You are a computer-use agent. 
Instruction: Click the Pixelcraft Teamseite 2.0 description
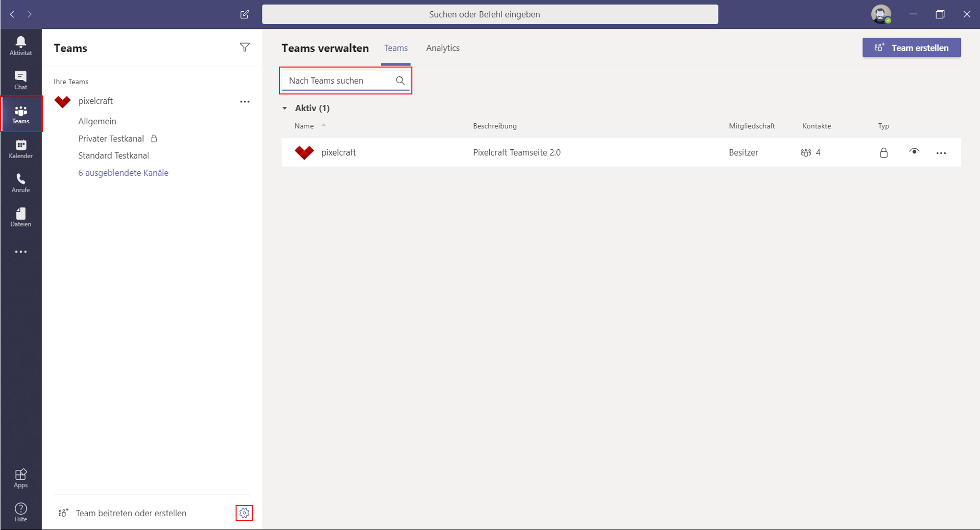[517, 152]
